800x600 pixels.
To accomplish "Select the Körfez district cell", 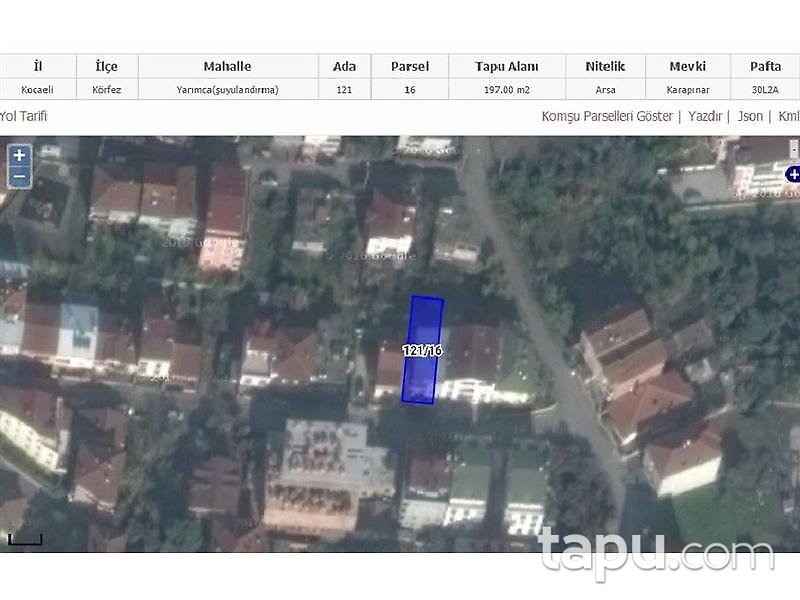I will coord(107,90).
